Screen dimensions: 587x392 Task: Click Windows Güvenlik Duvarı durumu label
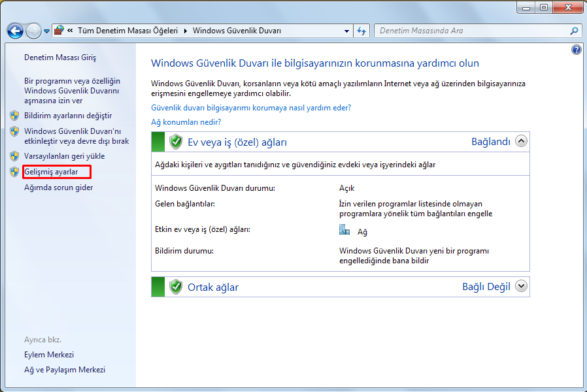pos(215,188)
